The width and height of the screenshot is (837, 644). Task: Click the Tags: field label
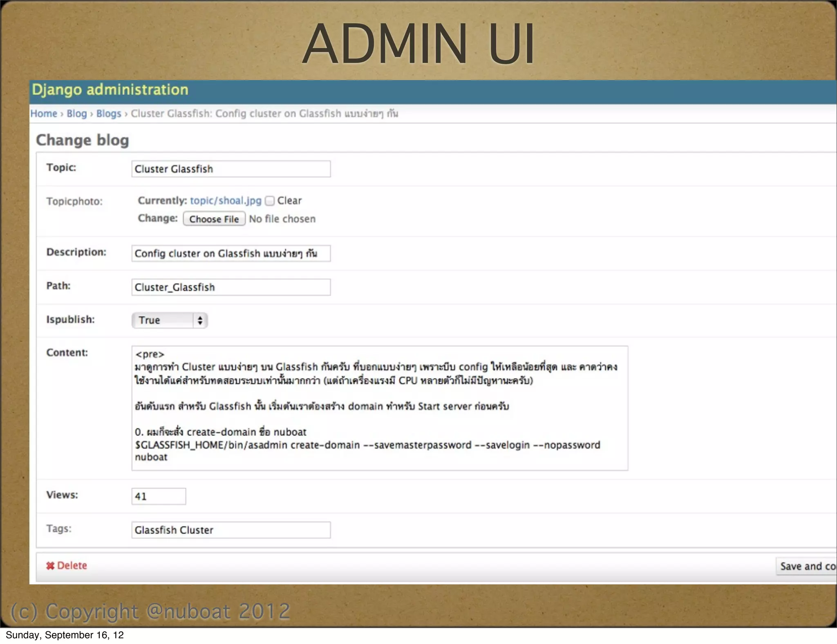point(59,529)
